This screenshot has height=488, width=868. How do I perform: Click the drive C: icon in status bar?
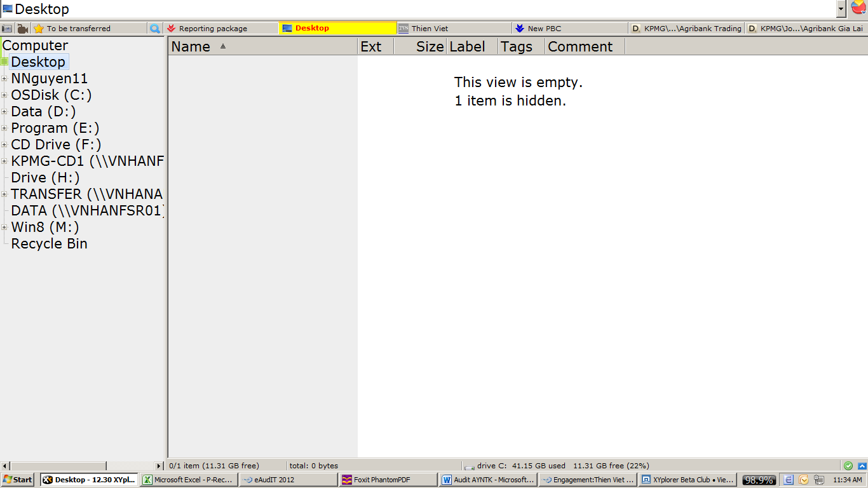pyautogui.click(x=470, y=466)
